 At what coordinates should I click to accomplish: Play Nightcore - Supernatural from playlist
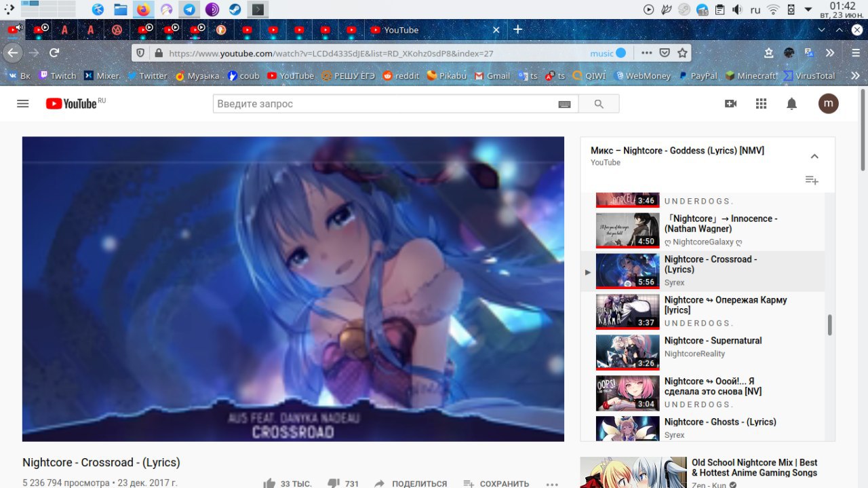[703, 352]
